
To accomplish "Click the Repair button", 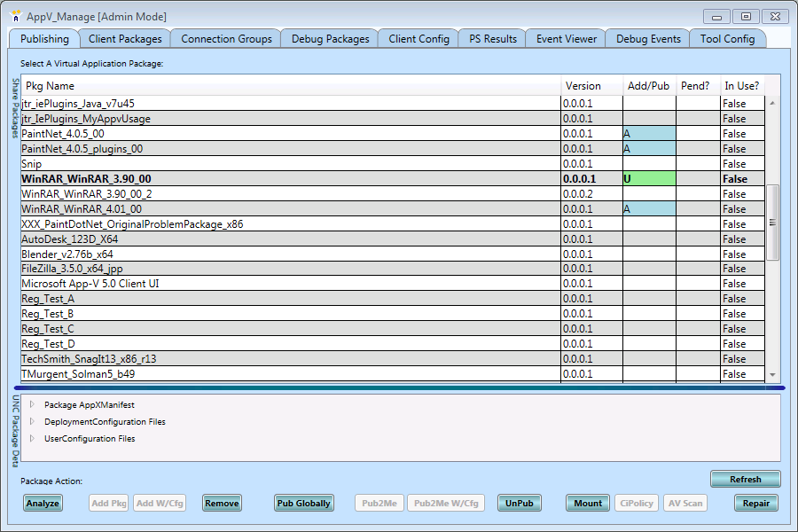I will click(x=755, y=503).
